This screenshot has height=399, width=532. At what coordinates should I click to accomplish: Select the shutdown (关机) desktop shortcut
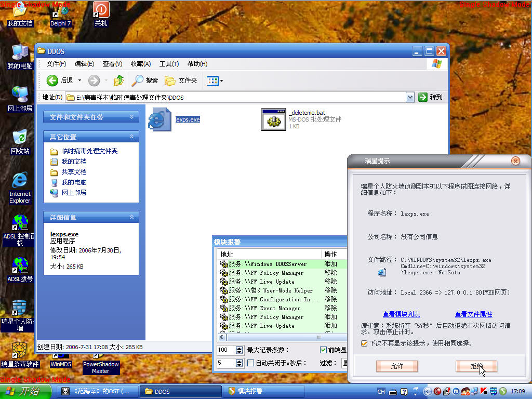(x=101, y=14)
